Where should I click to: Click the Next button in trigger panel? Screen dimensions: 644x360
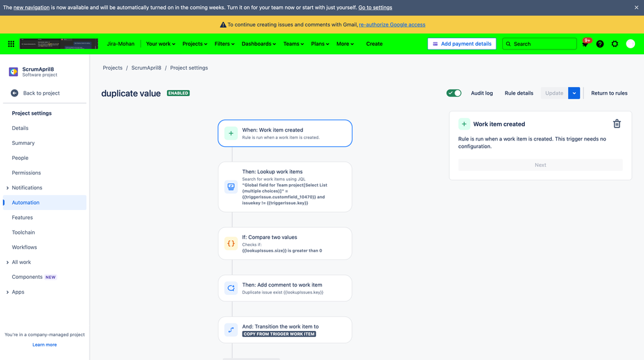540,165
